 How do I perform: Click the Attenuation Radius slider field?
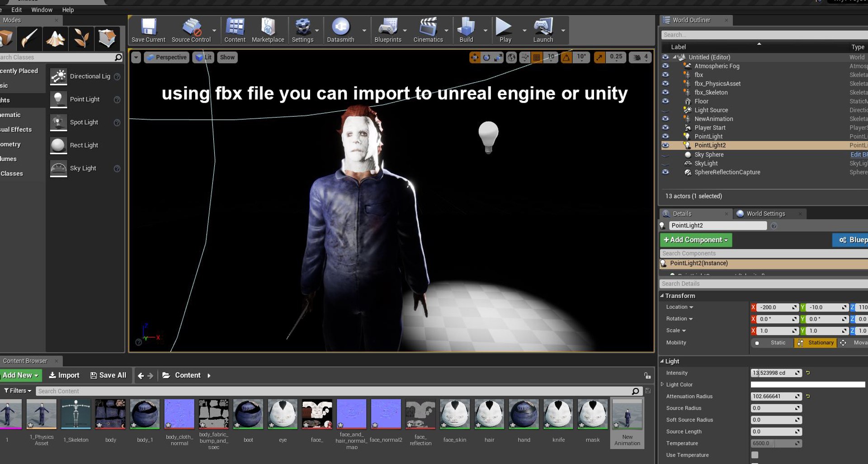coord(776,397)
